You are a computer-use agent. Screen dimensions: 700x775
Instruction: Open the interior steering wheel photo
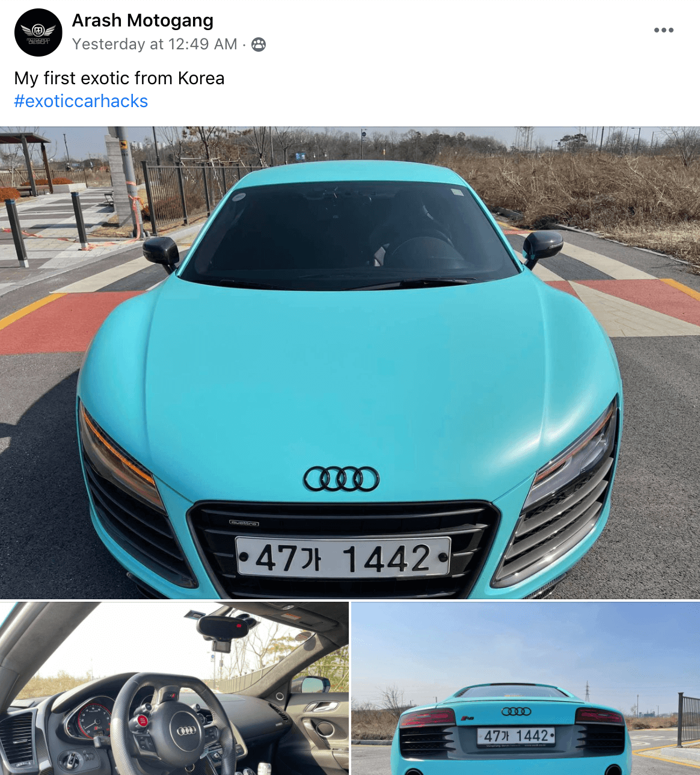click(x=174, y=688)
